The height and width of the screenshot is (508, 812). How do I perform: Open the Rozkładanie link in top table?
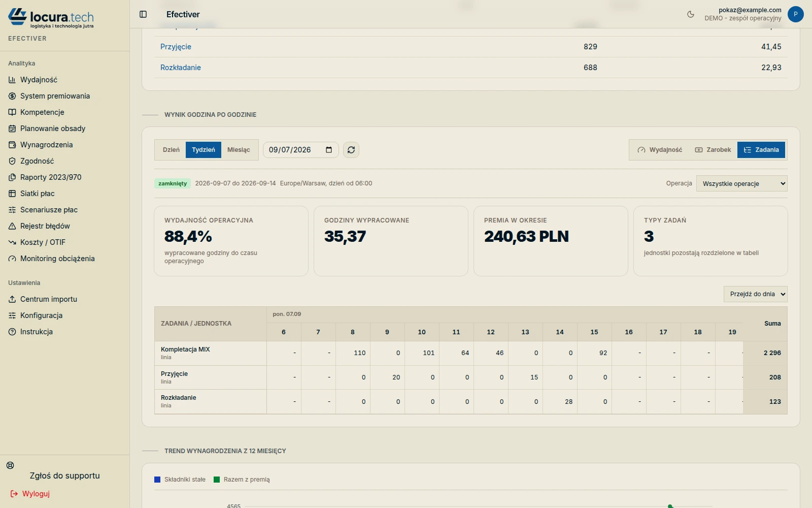181,68
